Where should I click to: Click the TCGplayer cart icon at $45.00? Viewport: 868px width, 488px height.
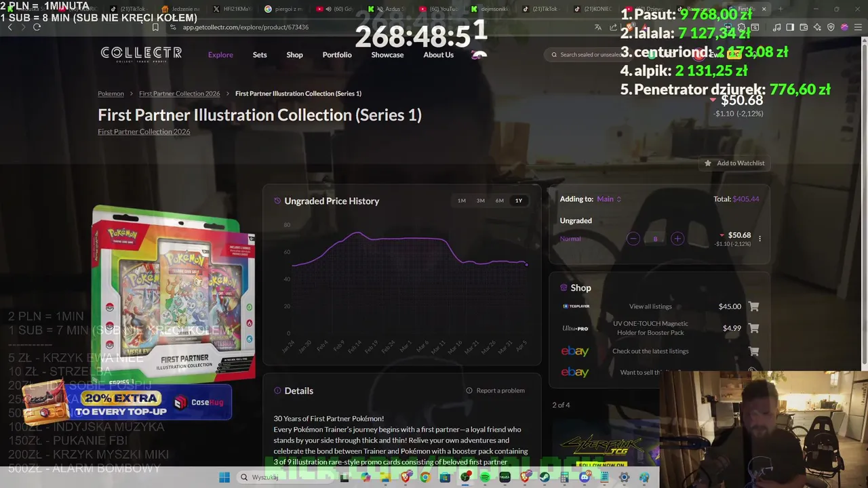tap(753, 306)
